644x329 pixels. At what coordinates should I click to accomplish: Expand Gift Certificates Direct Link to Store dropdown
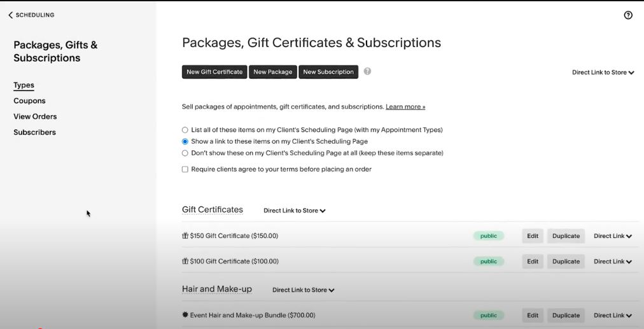(x=295, y=211)
